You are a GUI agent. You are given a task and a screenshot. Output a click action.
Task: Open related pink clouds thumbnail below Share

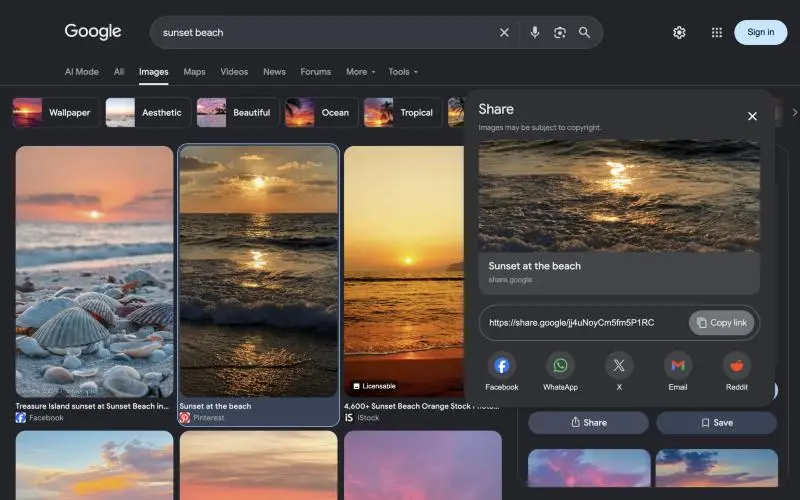[589, 468]
